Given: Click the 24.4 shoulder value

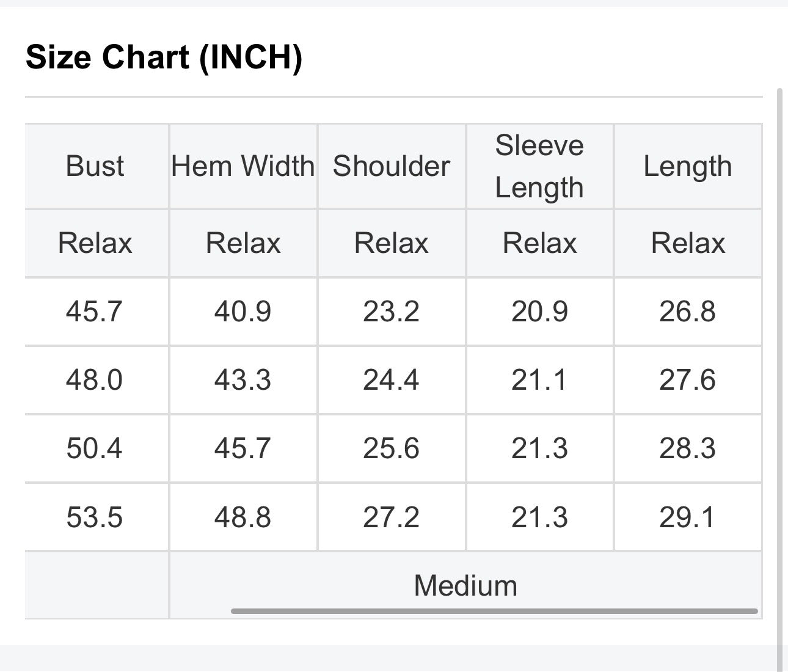Looking at the screenshot, I should click(x=392, y=380).
